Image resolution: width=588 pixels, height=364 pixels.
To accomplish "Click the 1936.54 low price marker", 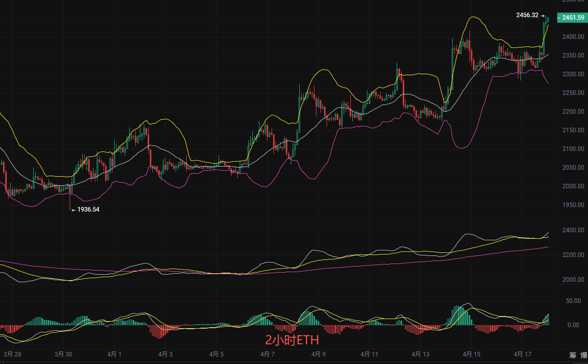I will [x=88, y=209].
